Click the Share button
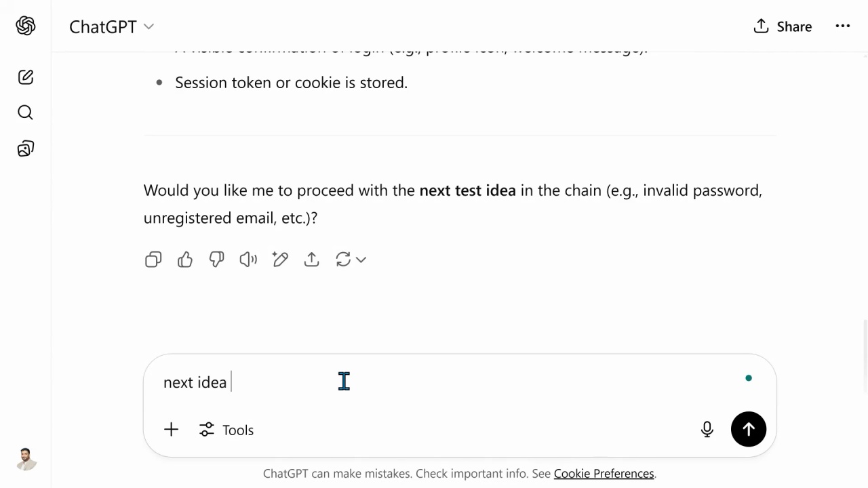Viewport: 868px width, 488px height. pyautogui.click(x=783, y=26)
